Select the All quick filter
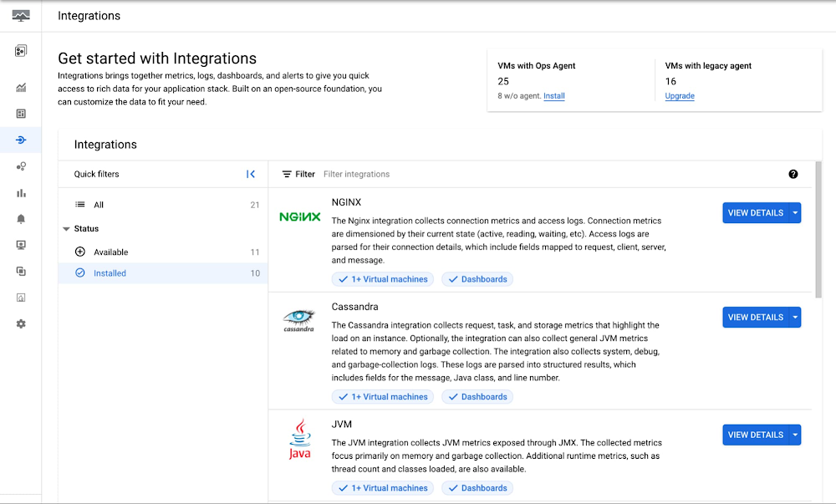 pyautogui.click(x=99, y=205)
